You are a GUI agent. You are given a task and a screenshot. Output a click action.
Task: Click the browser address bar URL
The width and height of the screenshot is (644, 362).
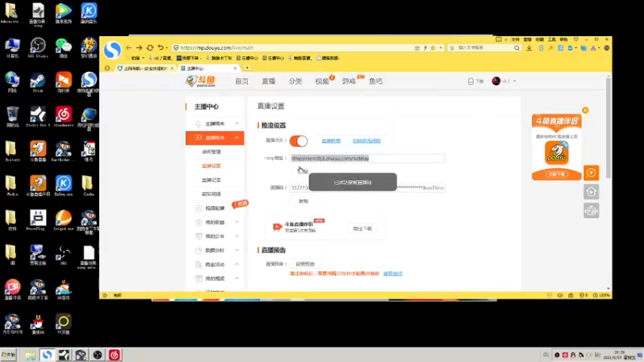pos(217,47)
